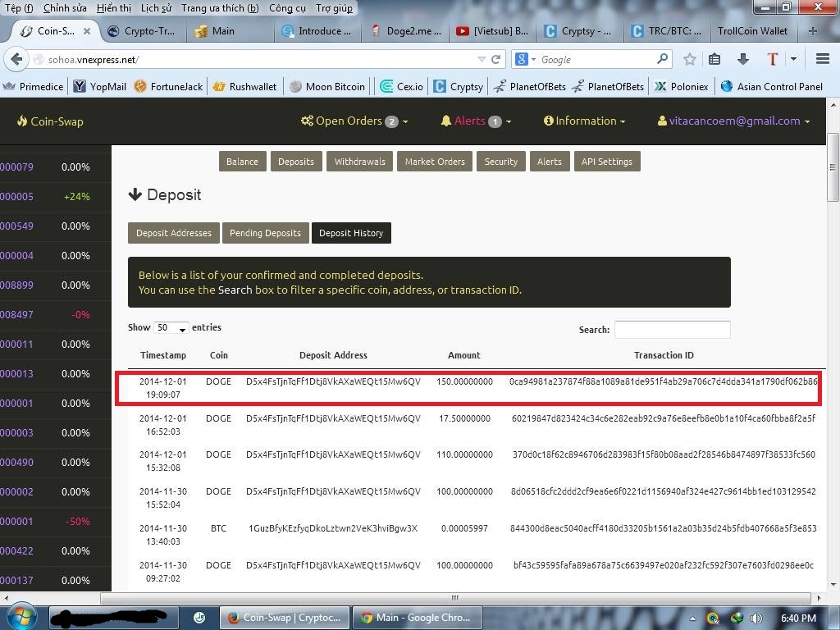Open the Rushwallet bookmark
The image size is (840, 630).
click(x=244, y=86)
